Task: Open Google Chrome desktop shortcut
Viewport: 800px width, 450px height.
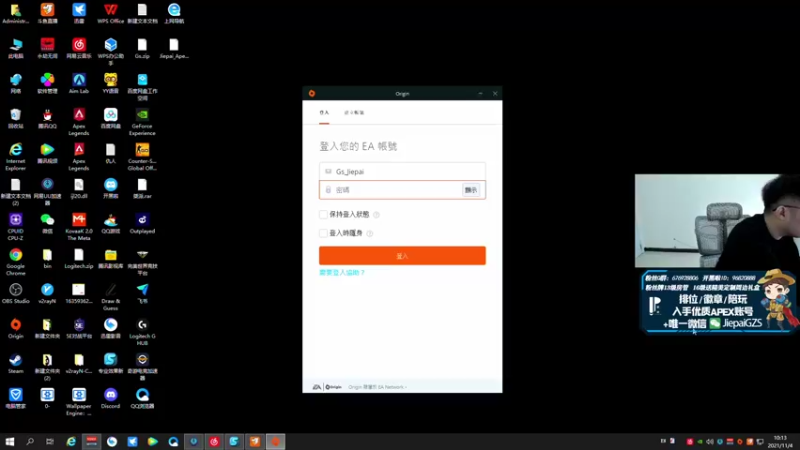Action: (16, 262)
